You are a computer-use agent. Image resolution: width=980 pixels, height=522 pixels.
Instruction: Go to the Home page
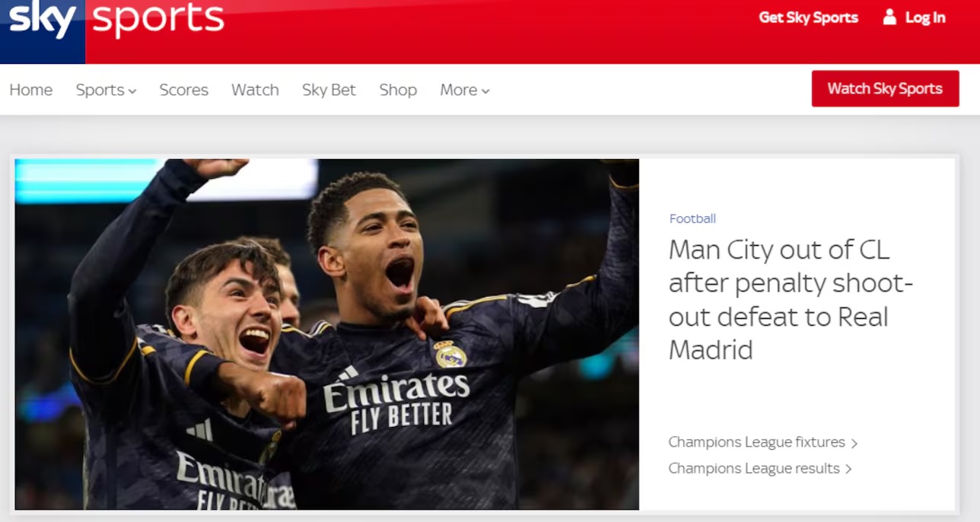click(31, 90)
